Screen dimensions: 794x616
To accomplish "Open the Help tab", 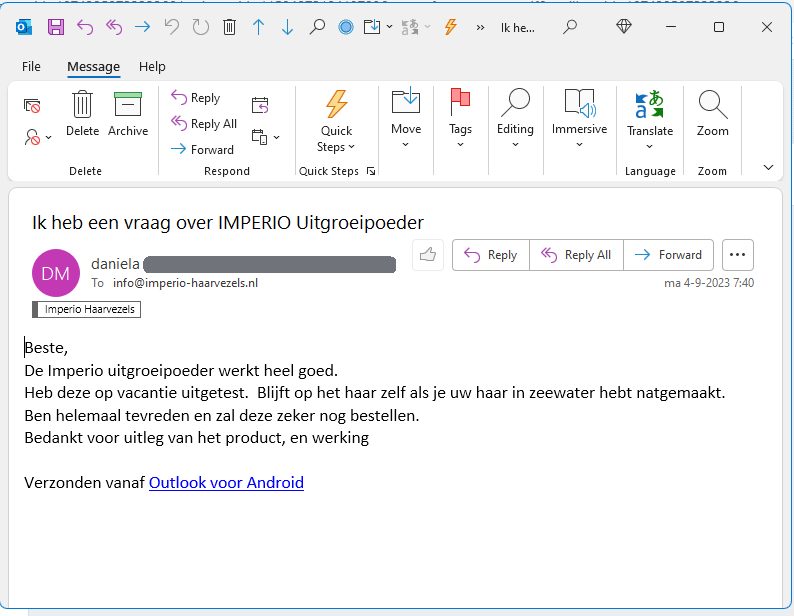I will (x=152, y=67).
